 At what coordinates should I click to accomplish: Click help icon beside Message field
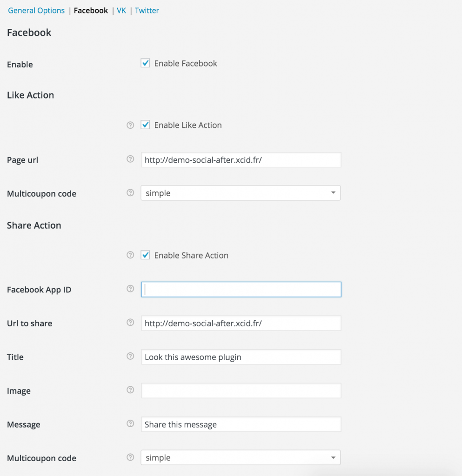point(130,423)
